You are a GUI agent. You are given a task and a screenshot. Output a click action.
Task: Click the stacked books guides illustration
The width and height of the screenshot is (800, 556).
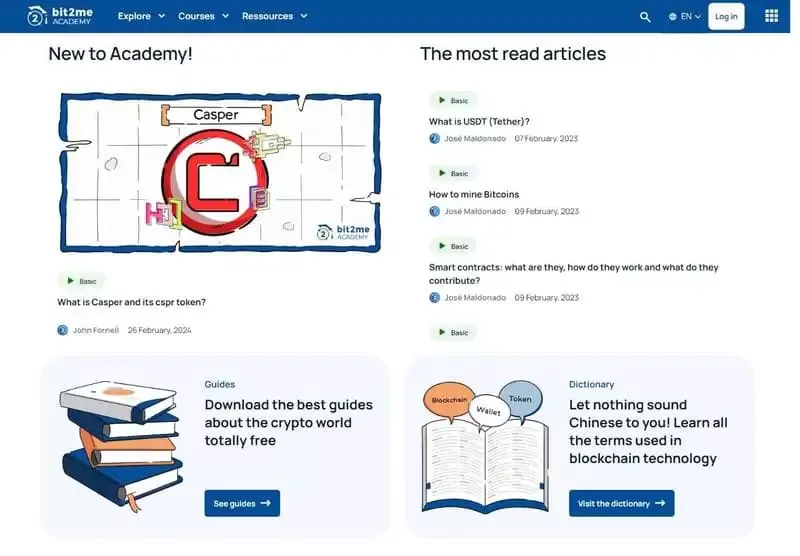121,445
